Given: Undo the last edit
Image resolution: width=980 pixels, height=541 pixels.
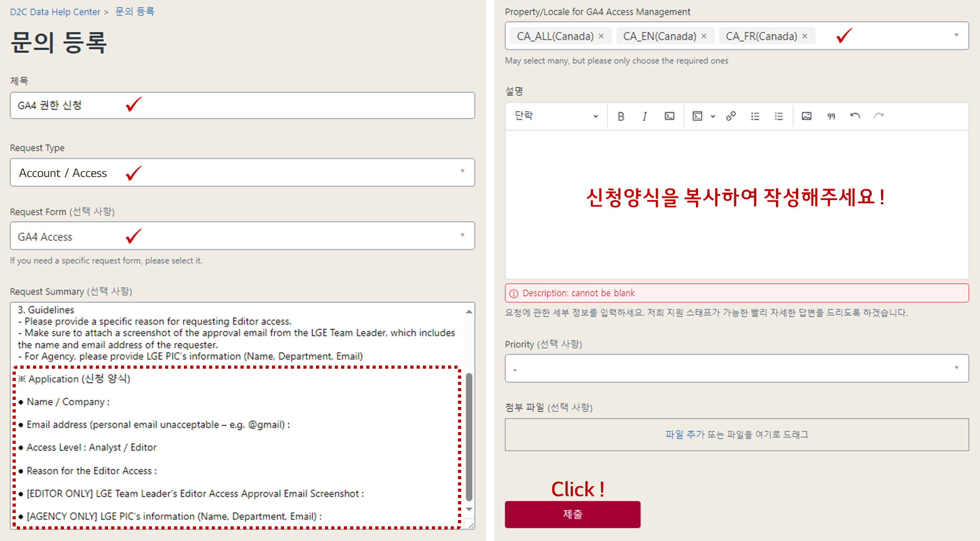Looking at the screenshot, I should 855,116.
